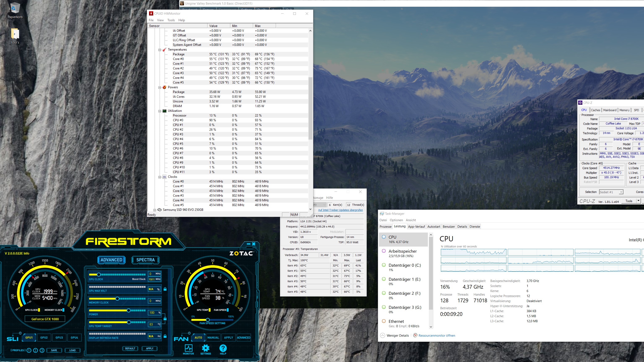The height and width of the screenshot is (362, 644).
Task: Switch to the Mainboard tab in CPU-Z
Action: click(x=610, y=110)
